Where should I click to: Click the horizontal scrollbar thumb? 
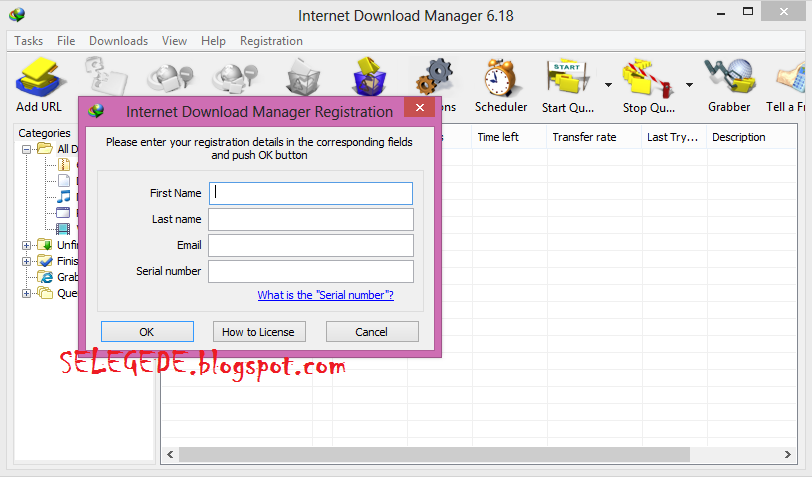pyautogui.click(x=434, y=454)
